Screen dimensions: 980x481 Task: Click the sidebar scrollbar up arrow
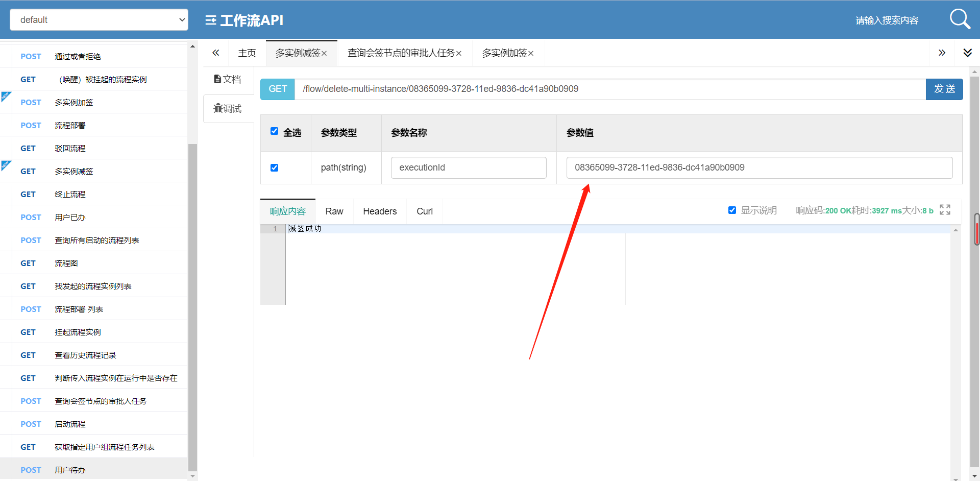(x=192, y=46)
